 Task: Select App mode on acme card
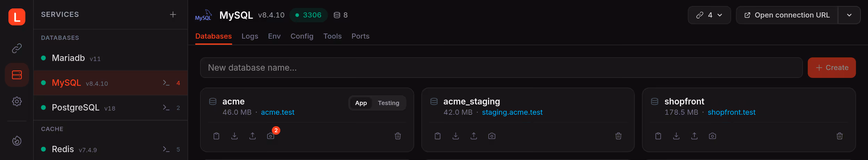[x=361, y=103]
